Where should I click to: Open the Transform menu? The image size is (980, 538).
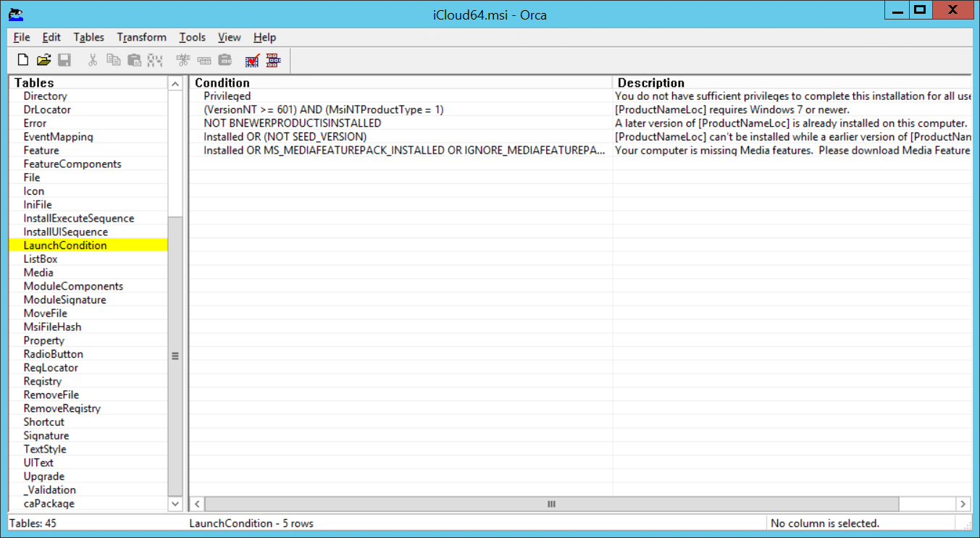[x=142, y=38]
